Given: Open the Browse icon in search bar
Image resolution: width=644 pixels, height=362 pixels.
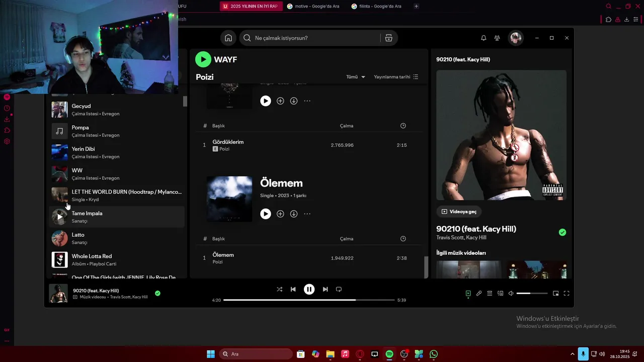Looking at the screenshot, I should point(388,38).
